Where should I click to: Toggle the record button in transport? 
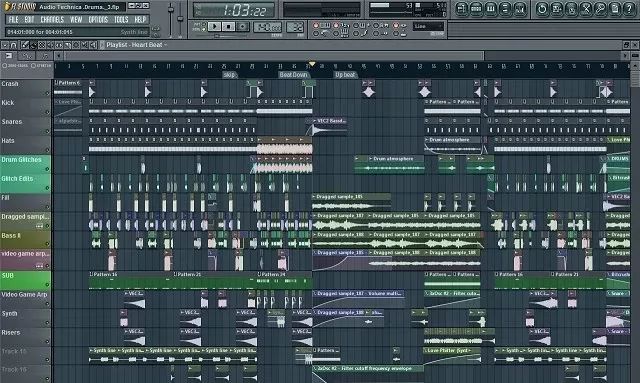click(x=243, y=27)
